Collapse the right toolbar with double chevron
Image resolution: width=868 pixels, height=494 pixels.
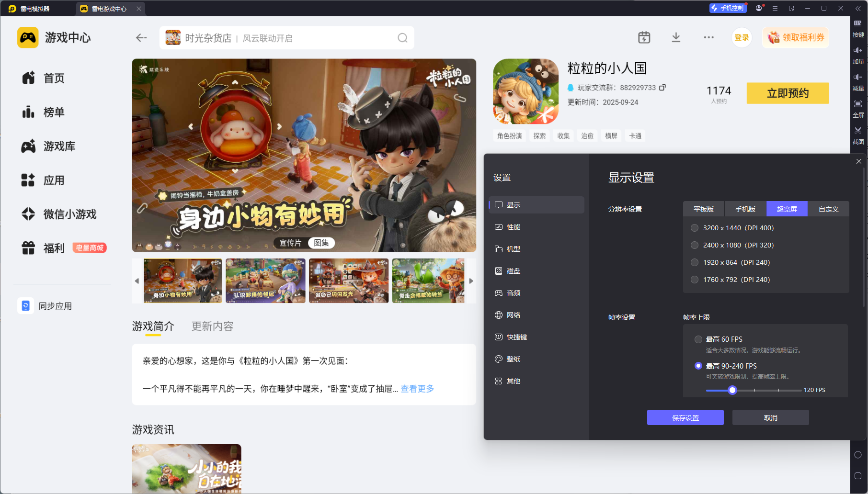(x=858, y=8)
